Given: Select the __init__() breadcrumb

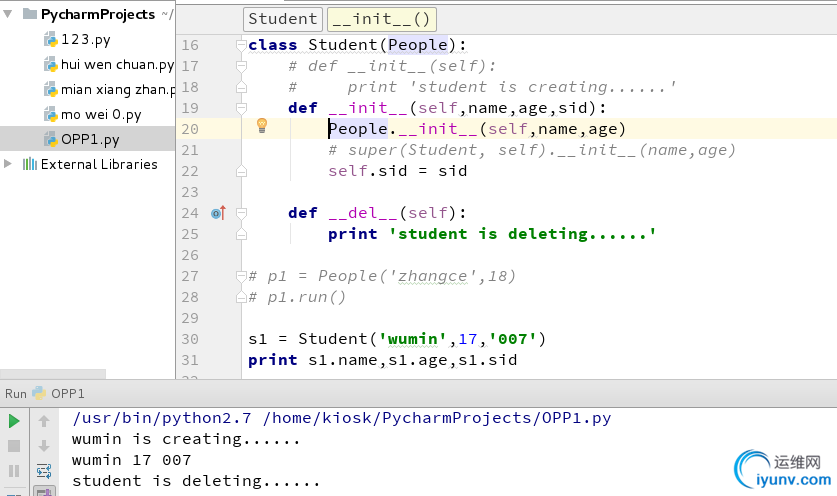Looking at the screenshot, I should click(382, 19).
